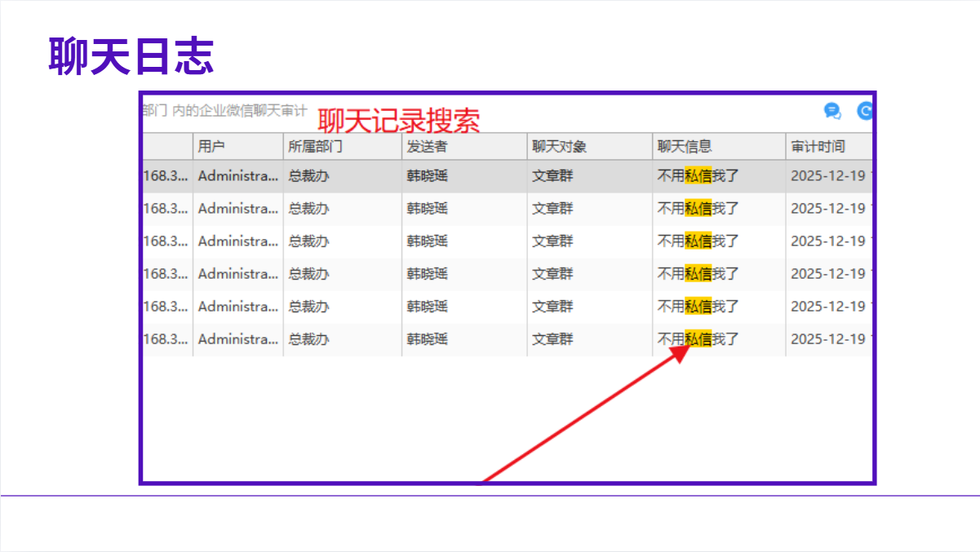The height and width of the screenshot is (552, 980).
Task: Sort by the 用户 column header
Action: [211, 147]
